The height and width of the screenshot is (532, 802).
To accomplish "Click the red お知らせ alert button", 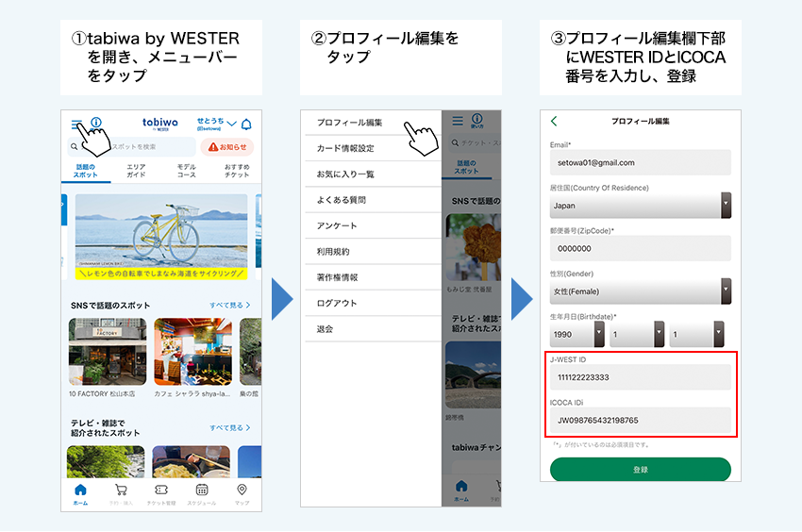I will (x=227, y=147).
